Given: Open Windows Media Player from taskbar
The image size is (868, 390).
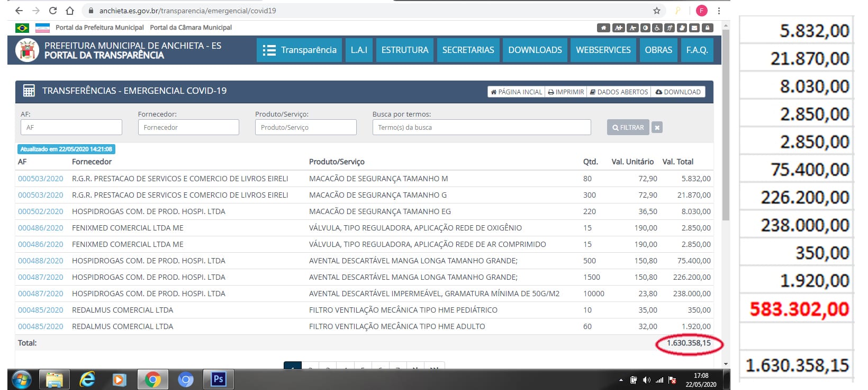Looking at the screenshot, I should point(120,379).
